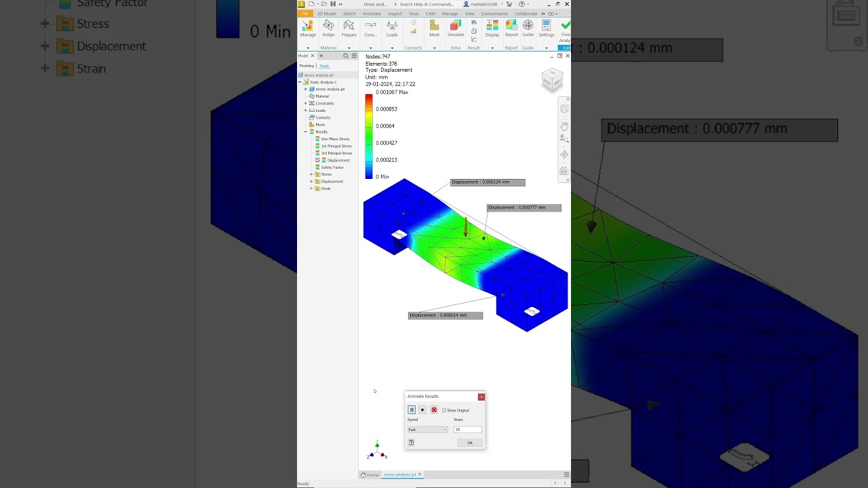Click the New file icon
Screen dimensions: 868x488
coord(311,4)
